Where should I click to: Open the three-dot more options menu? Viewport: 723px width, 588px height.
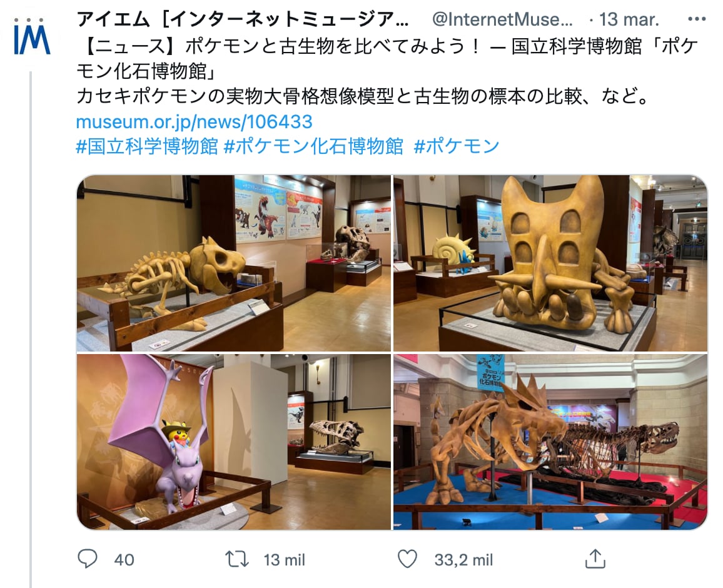696,19
